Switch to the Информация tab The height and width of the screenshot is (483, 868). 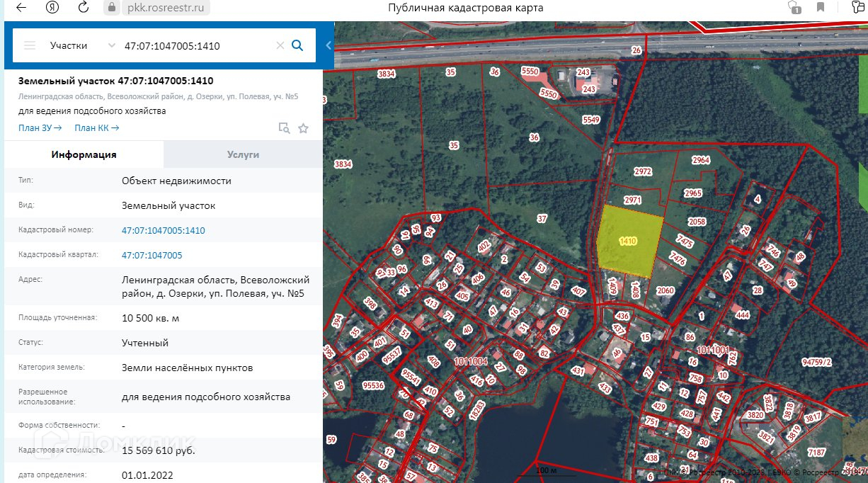point(84,154)
